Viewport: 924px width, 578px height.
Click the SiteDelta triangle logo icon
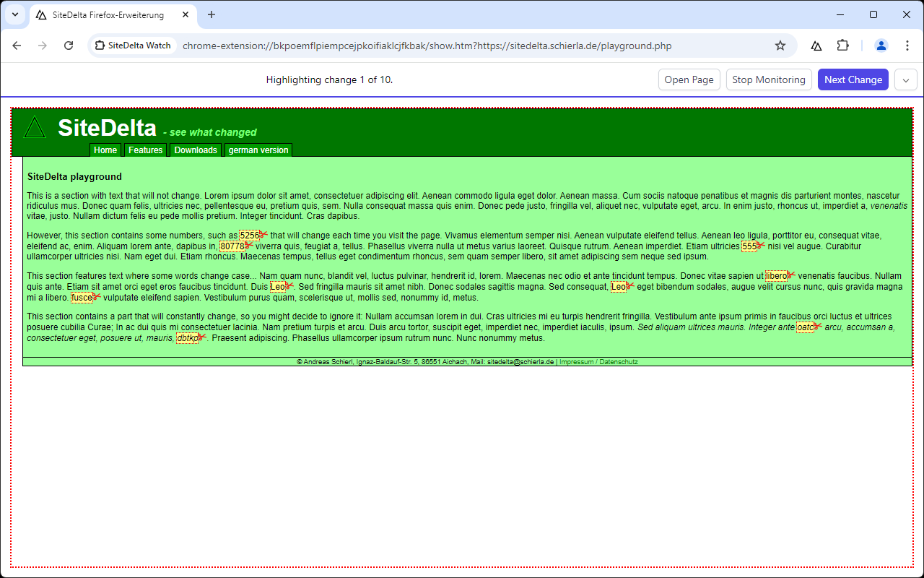35,128
